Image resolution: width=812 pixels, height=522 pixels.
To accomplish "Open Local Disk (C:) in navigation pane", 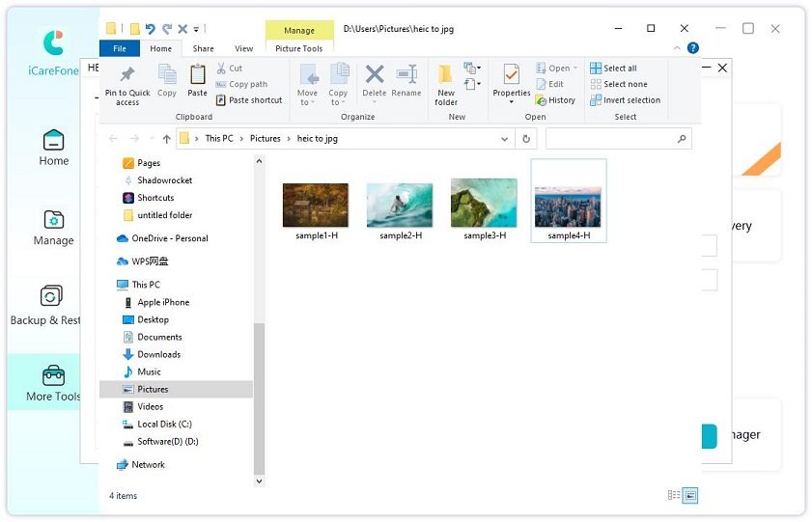I will tap(157, 424).
